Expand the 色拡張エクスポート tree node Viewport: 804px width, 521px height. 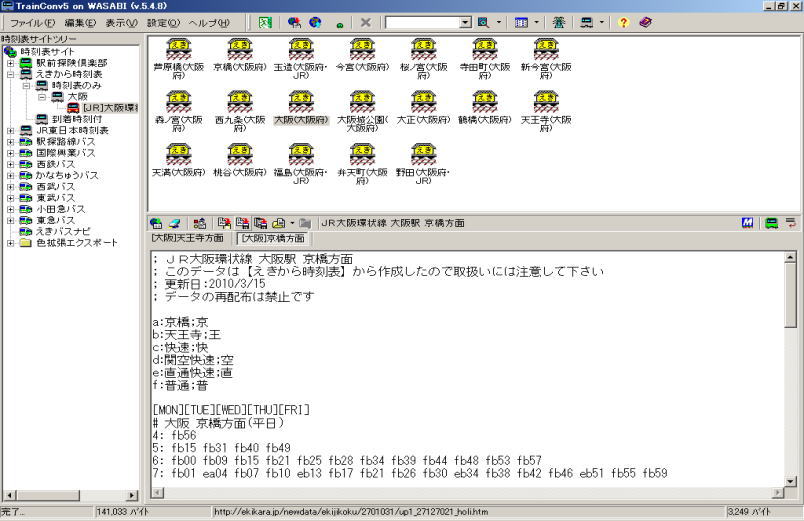click(10, 243)
